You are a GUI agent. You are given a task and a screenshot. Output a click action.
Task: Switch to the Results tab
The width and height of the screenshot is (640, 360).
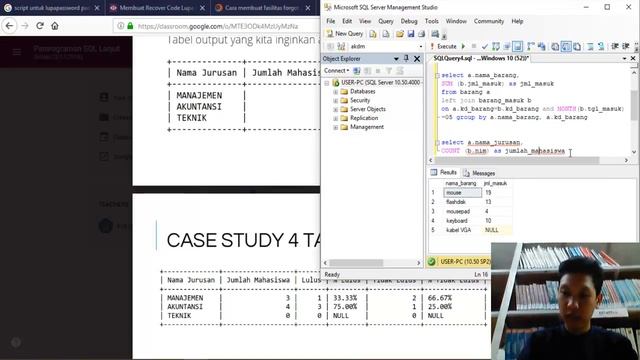pos(444,173)
